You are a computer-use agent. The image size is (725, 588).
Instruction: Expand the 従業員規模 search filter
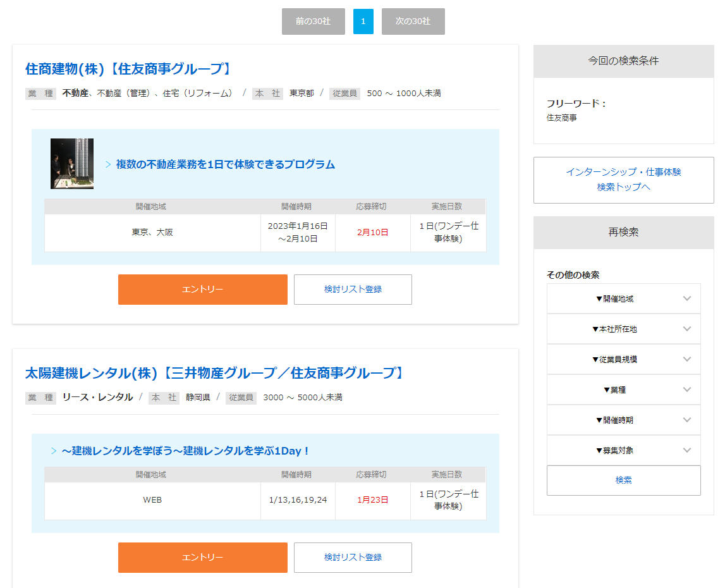point(623,360)
